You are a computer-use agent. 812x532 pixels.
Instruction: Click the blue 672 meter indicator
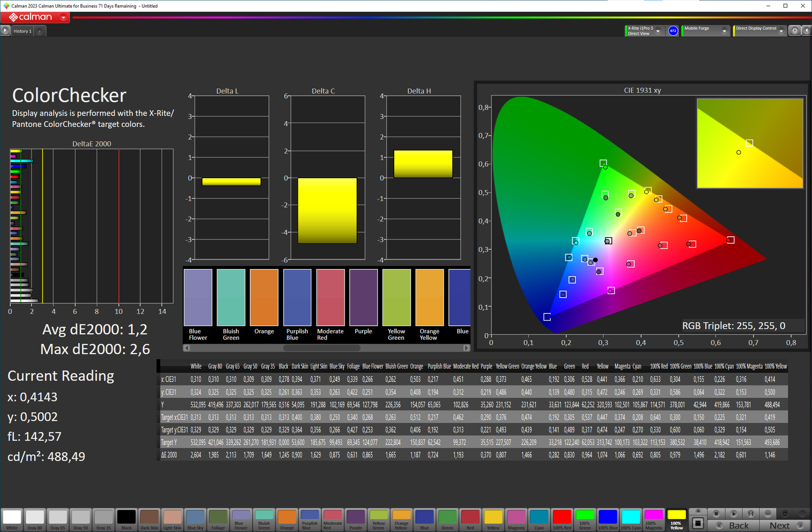pyautogui.click(x=673, y=31)
